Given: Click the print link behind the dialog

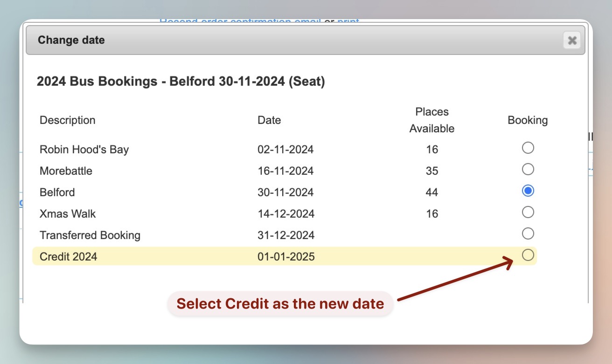Looking at the screenshot, I should (x=348, y=21).
